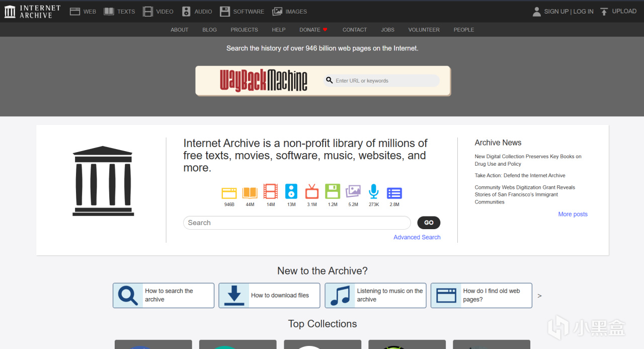The width and height of the screenshot is (644, 349).
Task: Open the JOBS page
Action: point(388,30)
